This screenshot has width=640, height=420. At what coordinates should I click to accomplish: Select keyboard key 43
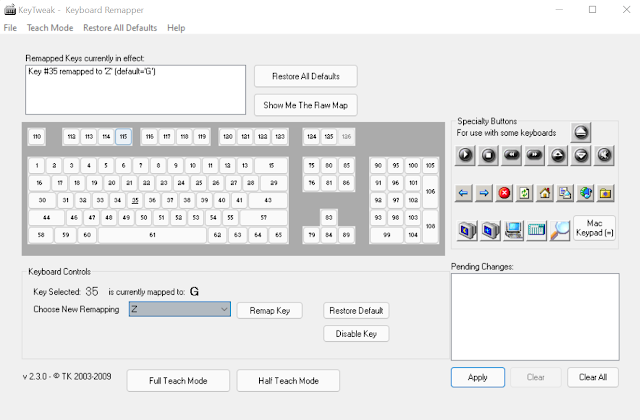(268, 200)
